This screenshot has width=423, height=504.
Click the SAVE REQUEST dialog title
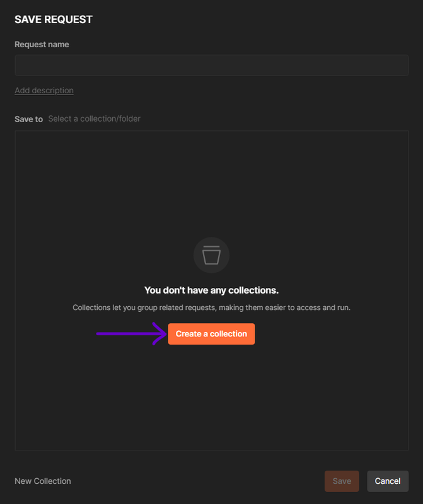click(54, 20)
